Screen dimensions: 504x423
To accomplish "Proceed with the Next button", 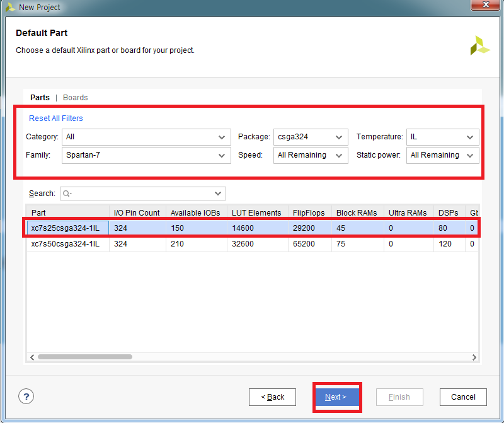I will [x=337, y=397].
